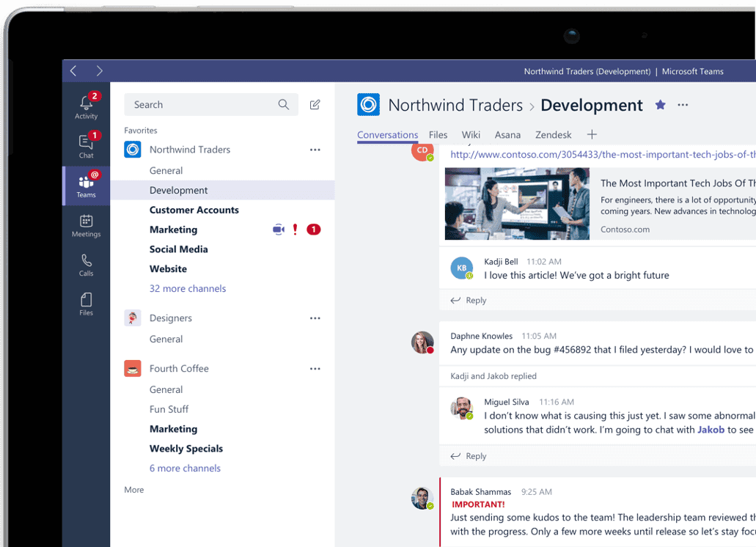This screenshot has width=756, height=547.
Task: Click Babak Shammas' profile picture
Action: (422, 499)
